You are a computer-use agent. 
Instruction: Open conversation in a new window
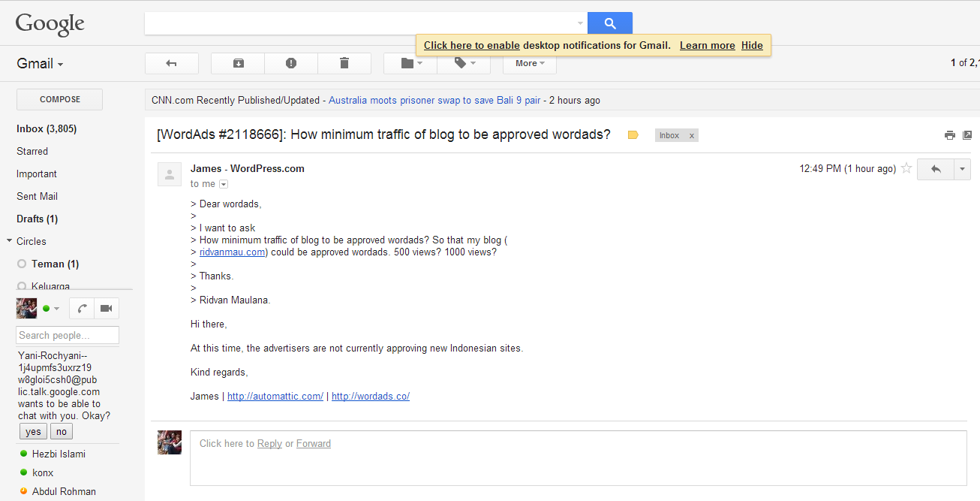967,135
